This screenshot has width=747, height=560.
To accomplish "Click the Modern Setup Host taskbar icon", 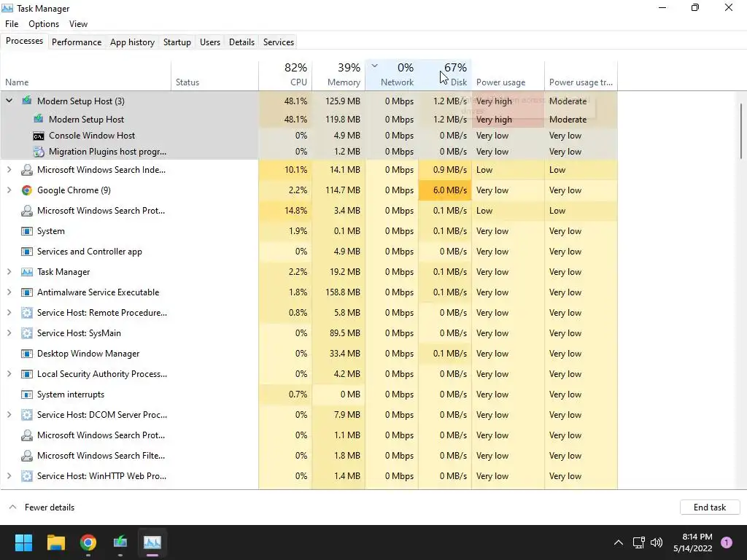I will click(120, 542).
